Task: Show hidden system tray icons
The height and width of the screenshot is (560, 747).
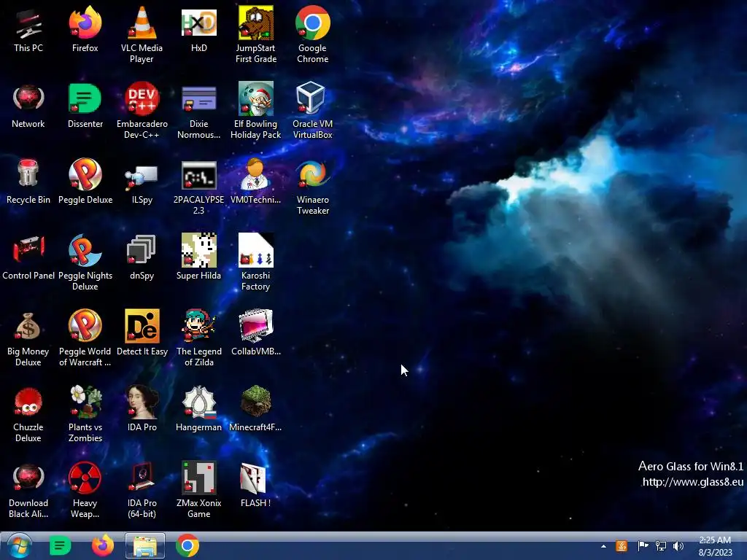Action: [603, 546]
